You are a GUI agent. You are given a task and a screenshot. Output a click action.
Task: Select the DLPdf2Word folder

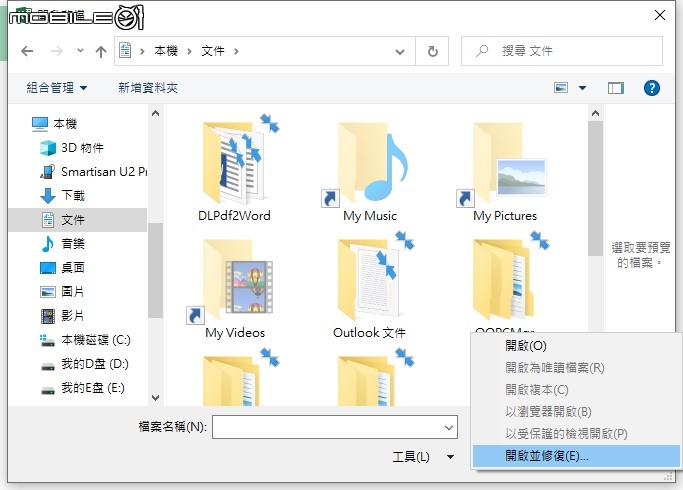[x=234, y=168]
